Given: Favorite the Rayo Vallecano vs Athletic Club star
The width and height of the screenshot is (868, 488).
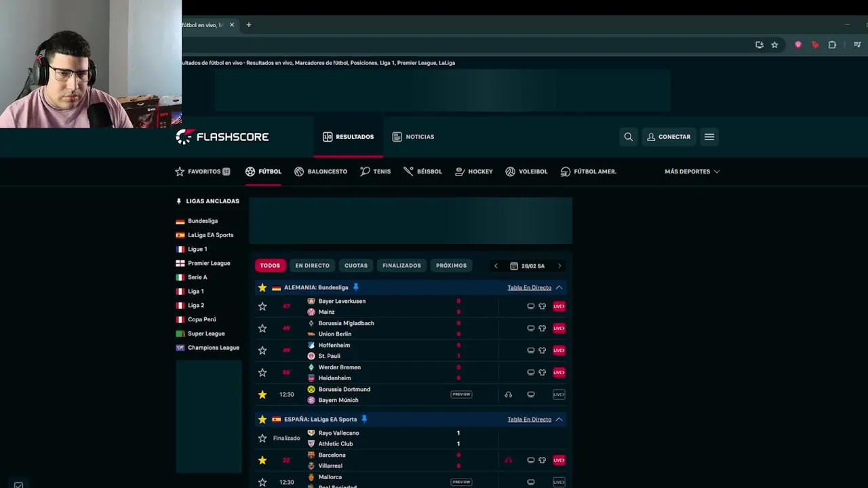Looking at the screenshot, I should coord(262,439).
